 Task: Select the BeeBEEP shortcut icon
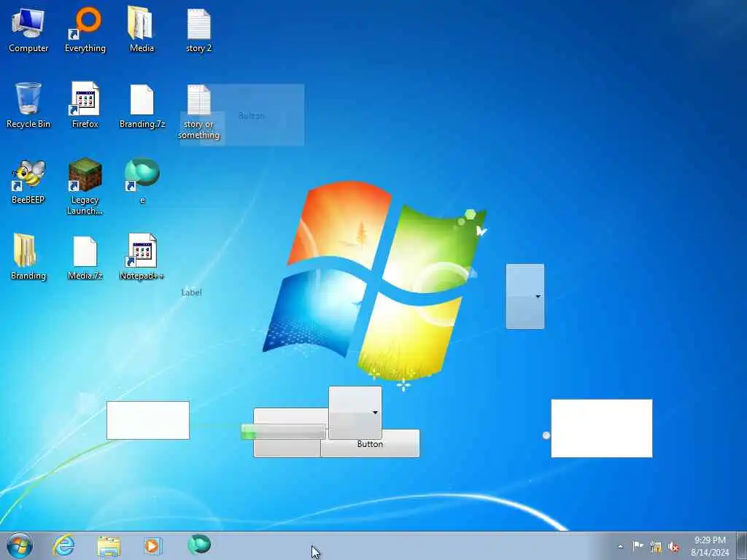pyautogui.click(x=28, y=182)
